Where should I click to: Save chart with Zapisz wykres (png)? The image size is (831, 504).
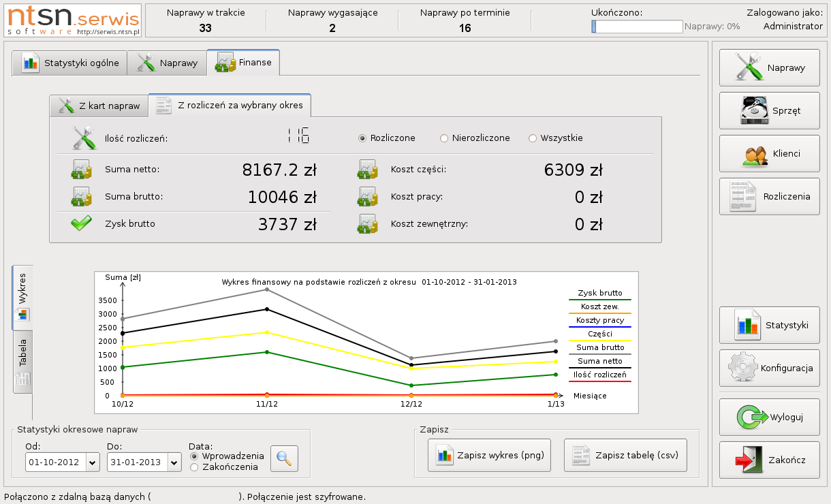coord(489,456)
